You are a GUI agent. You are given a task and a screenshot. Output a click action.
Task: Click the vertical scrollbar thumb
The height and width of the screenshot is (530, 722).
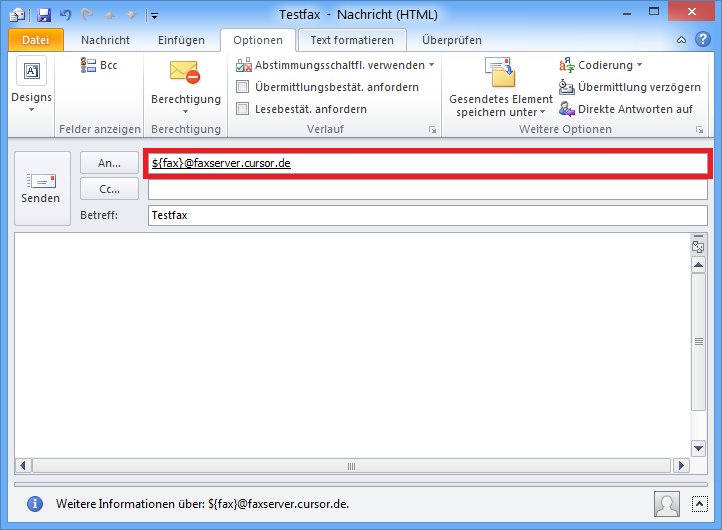coord(699,341)
